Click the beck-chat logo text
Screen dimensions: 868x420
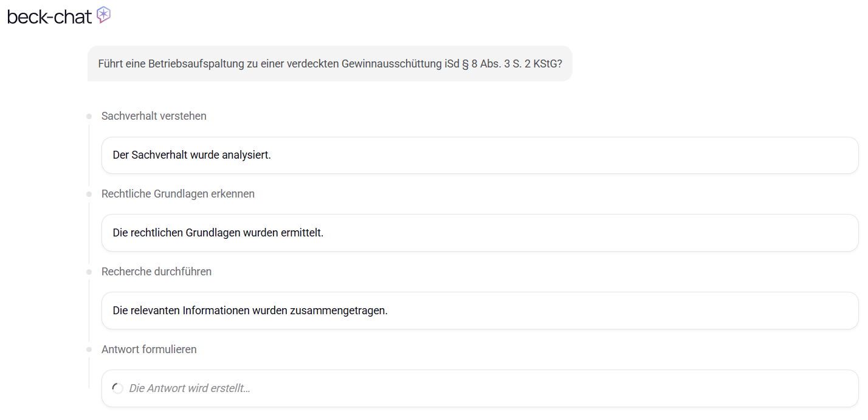(x=49, y=17)
